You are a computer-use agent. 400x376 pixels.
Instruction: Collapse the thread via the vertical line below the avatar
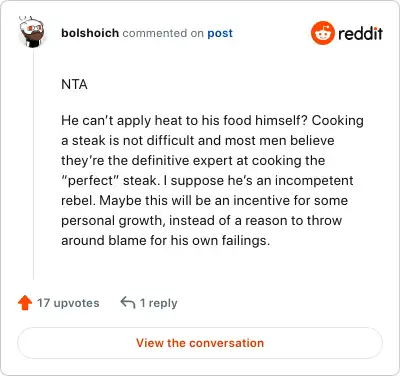pos(33,163)
